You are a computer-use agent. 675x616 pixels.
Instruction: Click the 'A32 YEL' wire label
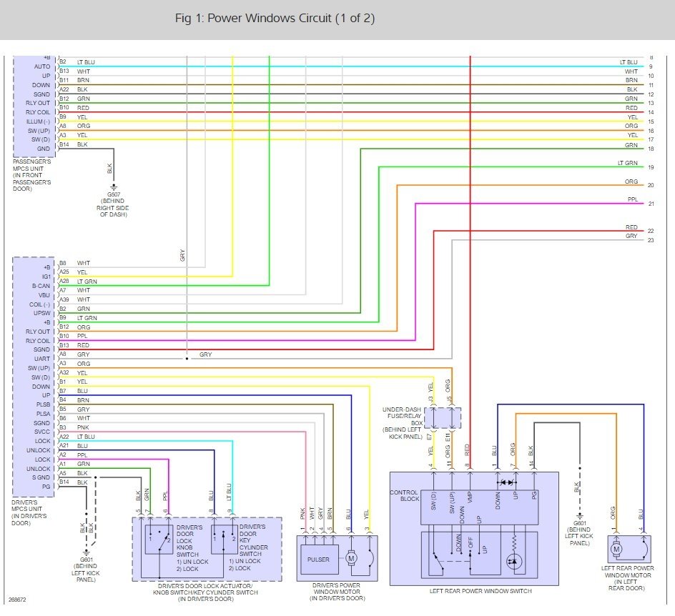click(74, 373)
